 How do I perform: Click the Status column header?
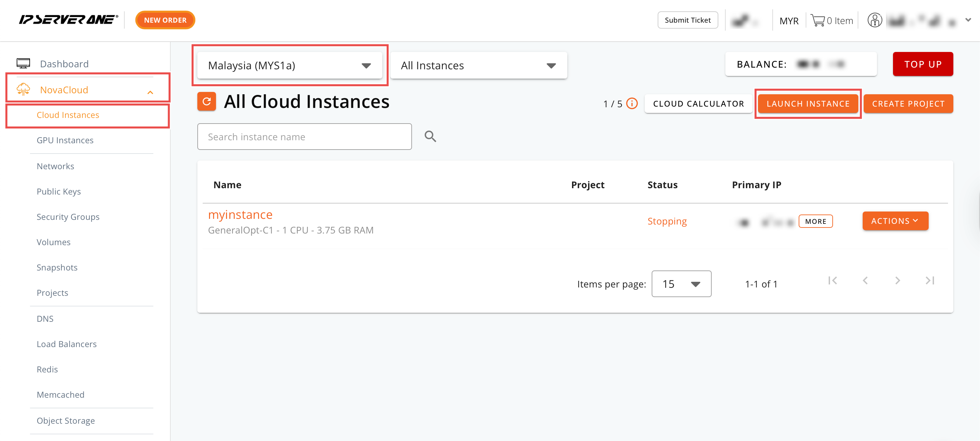(662, 185)
